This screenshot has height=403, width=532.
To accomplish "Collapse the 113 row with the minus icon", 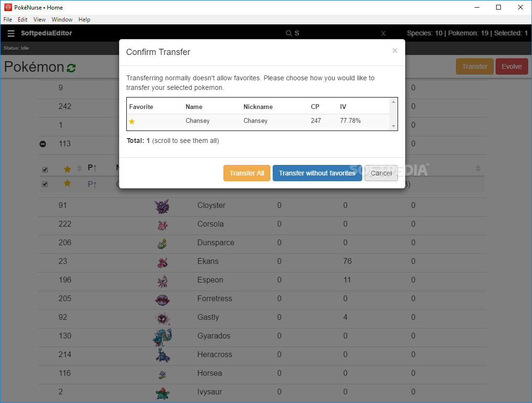I will point(43,144).
